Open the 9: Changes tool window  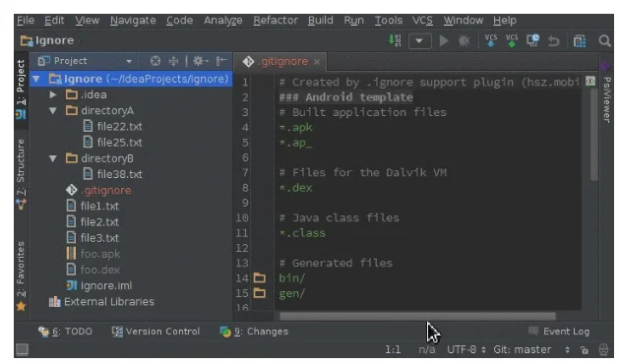click(x=254, y=332)
